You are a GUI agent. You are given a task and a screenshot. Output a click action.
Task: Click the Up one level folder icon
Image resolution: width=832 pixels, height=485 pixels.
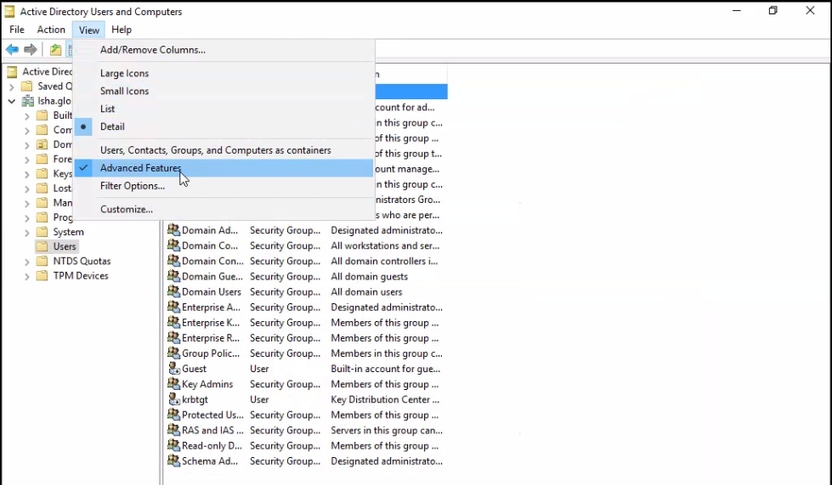[55, 50]
